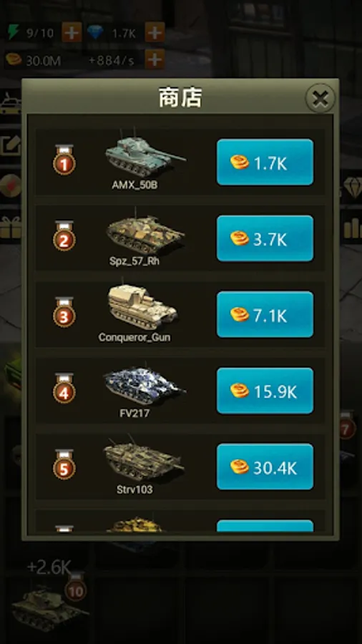
Task: Tap the level 5 medal badge
Action: coord(64,465)
